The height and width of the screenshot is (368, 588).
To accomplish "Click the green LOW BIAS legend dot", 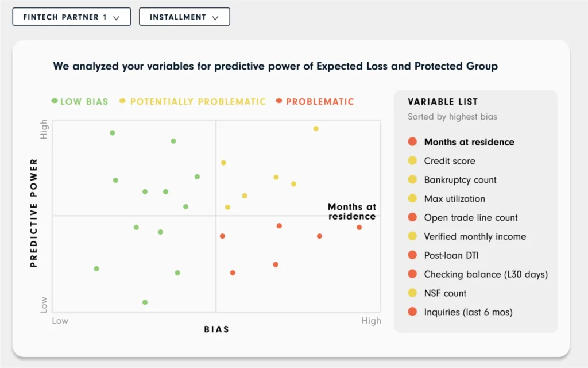I will tap(54, 101).
